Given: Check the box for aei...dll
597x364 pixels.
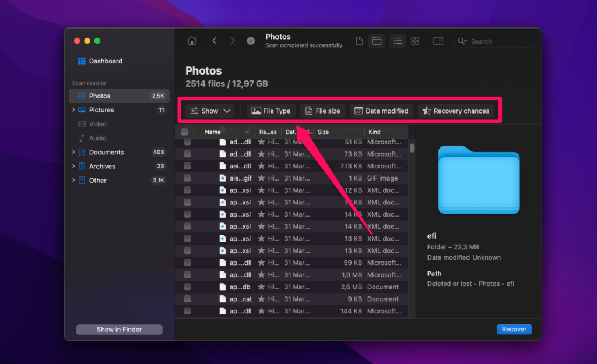Looking at the screenshot, I should [187, 166].
